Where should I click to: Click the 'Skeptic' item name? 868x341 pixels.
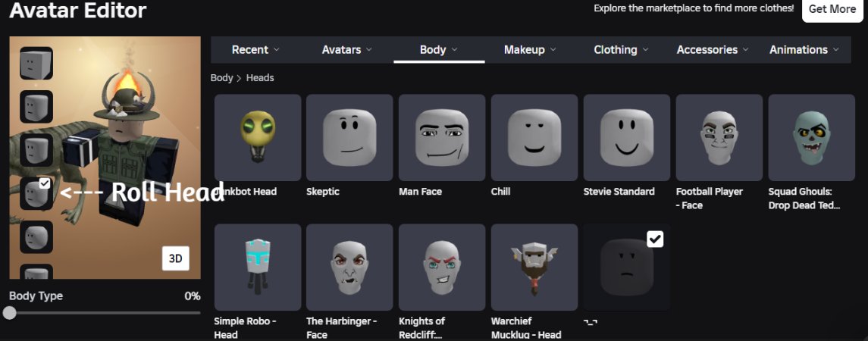(323, 192)
